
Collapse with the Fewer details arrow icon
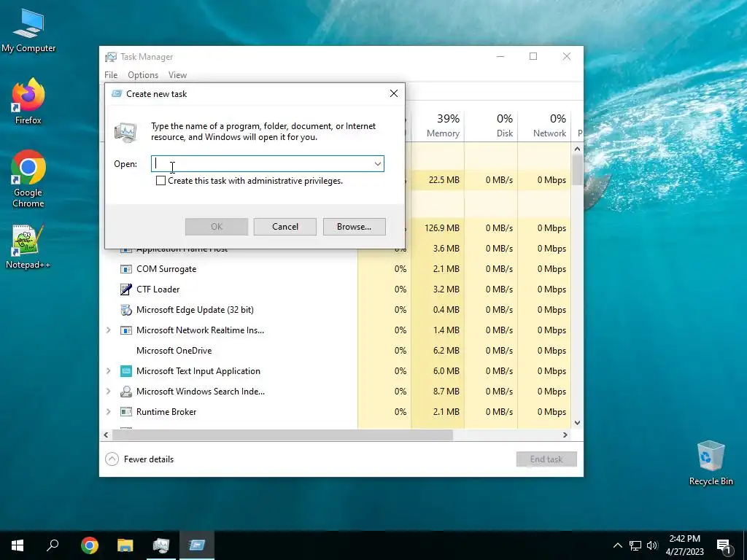pyautogui.click(x=112, y=459)
